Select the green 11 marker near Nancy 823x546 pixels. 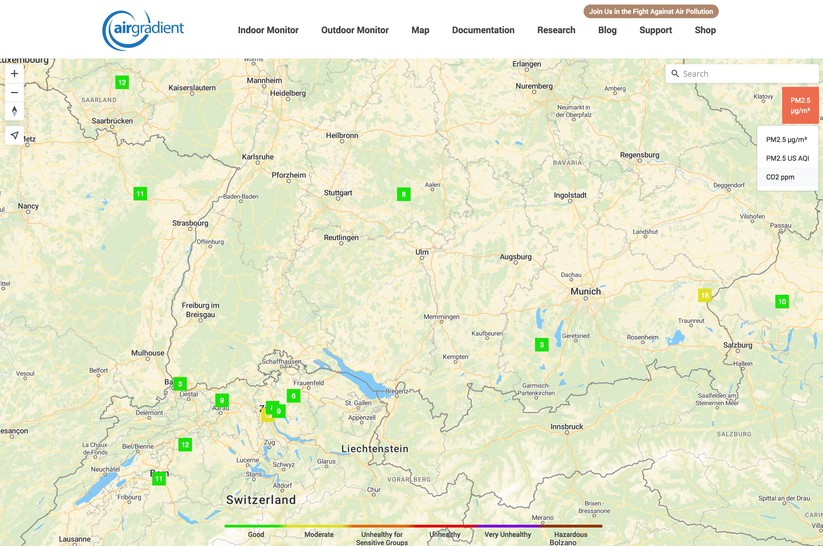(140, 194)
